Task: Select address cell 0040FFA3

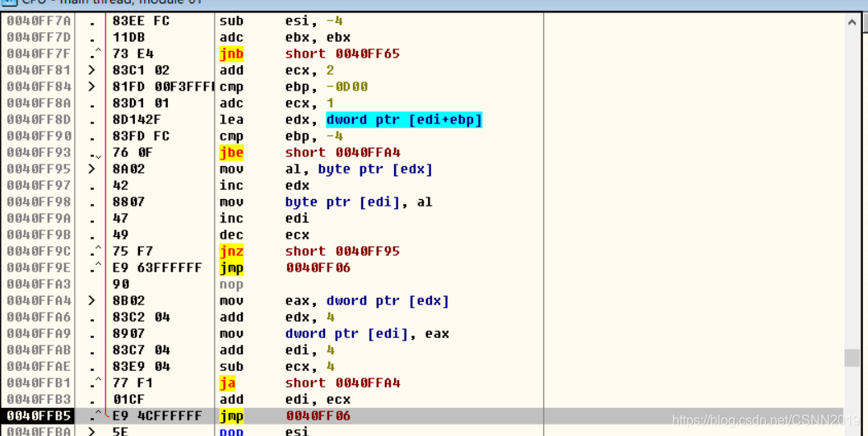Action: [x=39, y=285]
